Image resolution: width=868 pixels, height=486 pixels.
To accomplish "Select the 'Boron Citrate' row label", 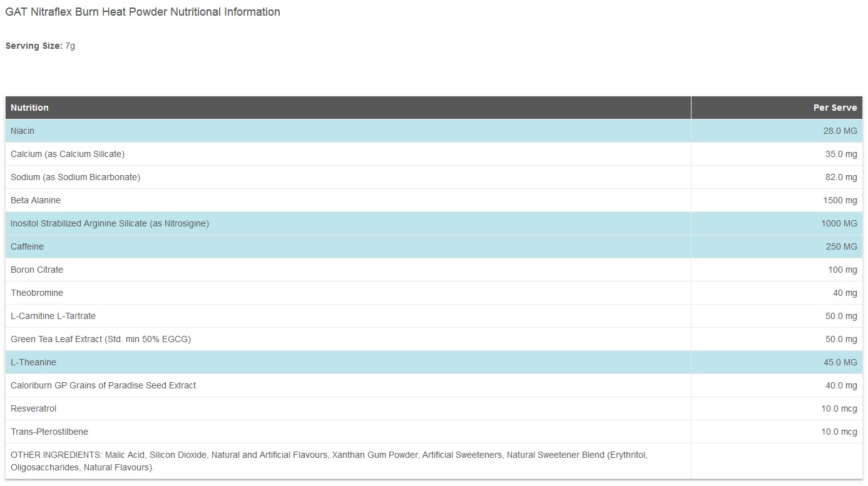I will pyautogui.click(x=37, y=270).
